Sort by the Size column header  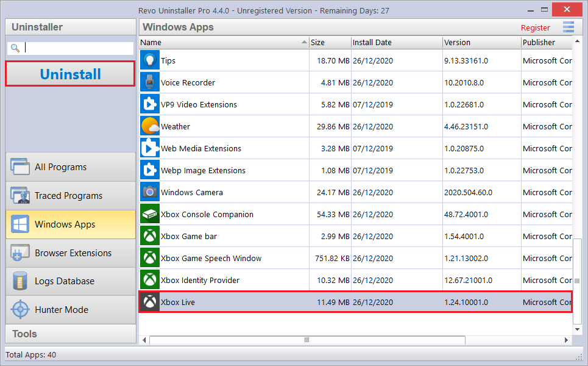click(x=330, y=43)
